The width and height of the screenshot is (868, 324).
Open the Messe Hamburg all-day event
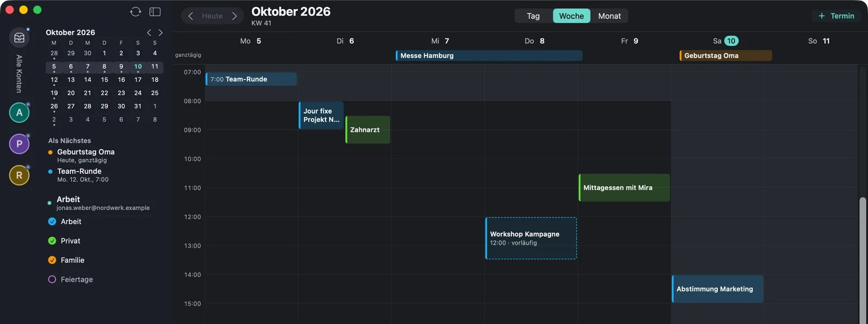click(489, 55)
